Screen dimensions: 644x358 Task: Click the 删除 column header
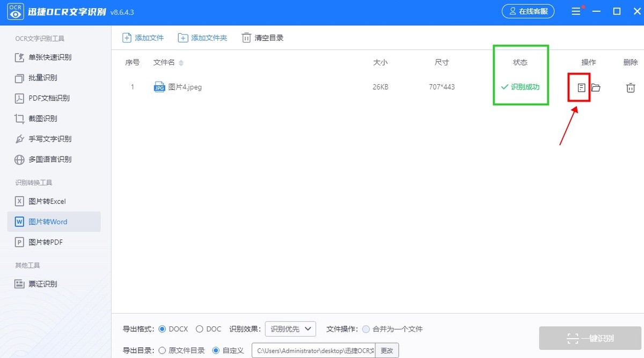(x=631, y=62)
